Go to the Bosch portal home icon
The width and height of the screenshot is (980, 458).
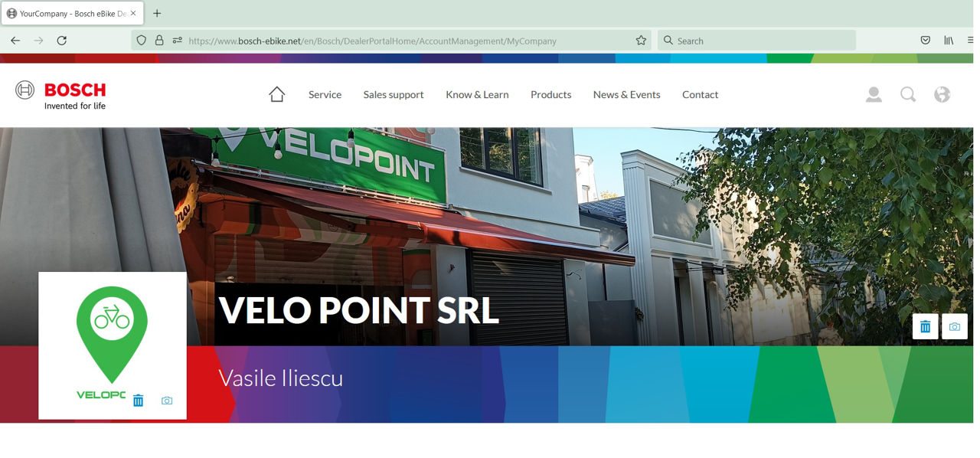point(277,94)
